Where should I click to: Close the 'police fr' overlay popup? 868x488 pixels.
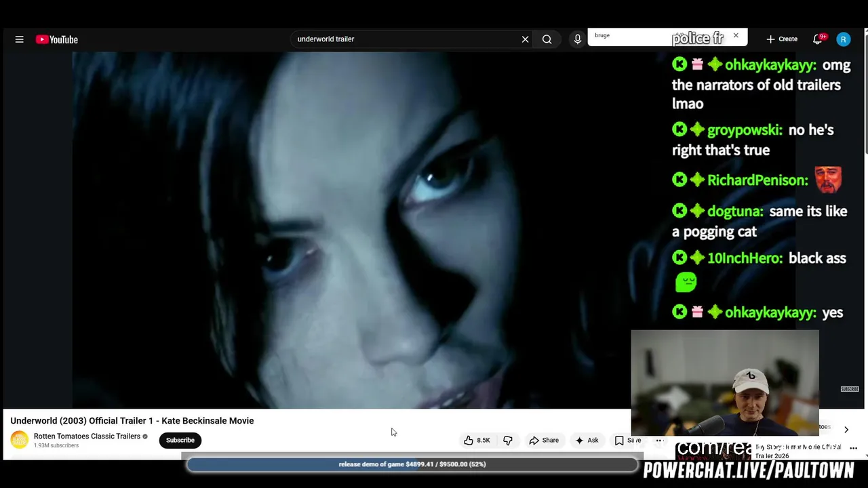736,35
